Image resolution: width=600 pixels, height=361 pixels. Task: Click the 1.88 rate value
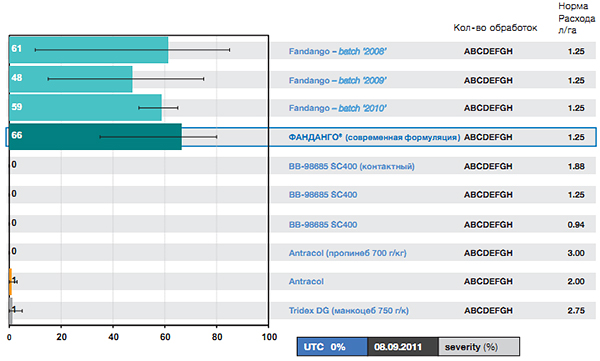[576, 167]
